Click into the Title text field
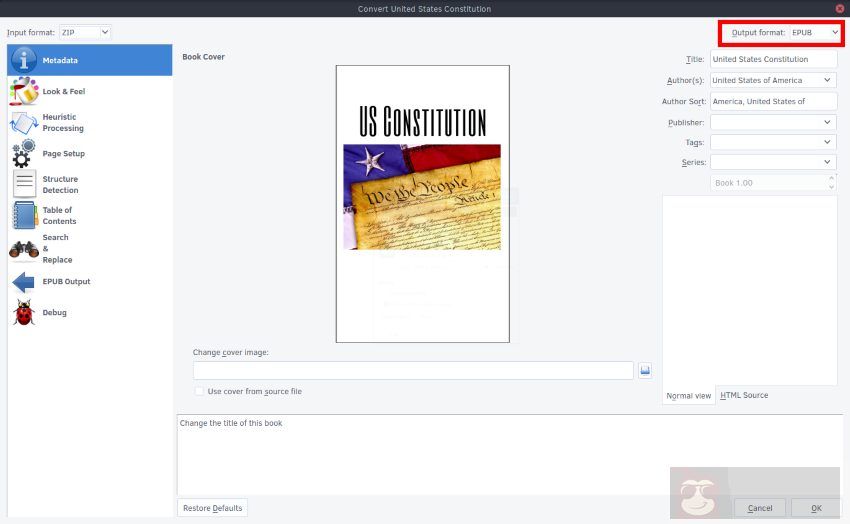Screen dimensions: 850x524 pos(772,60)
